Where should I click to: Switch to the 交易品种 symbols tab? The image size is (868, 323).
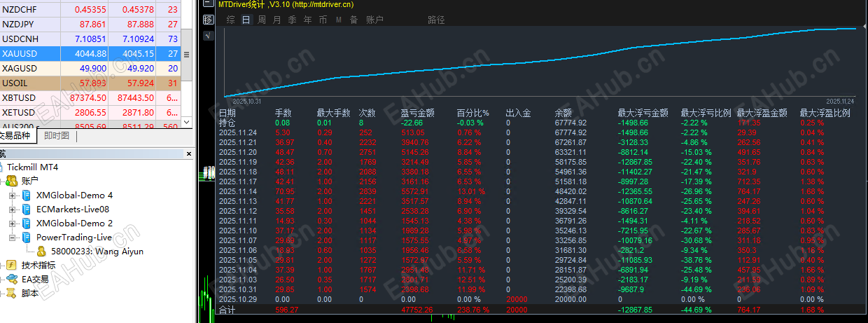(15, 136)
